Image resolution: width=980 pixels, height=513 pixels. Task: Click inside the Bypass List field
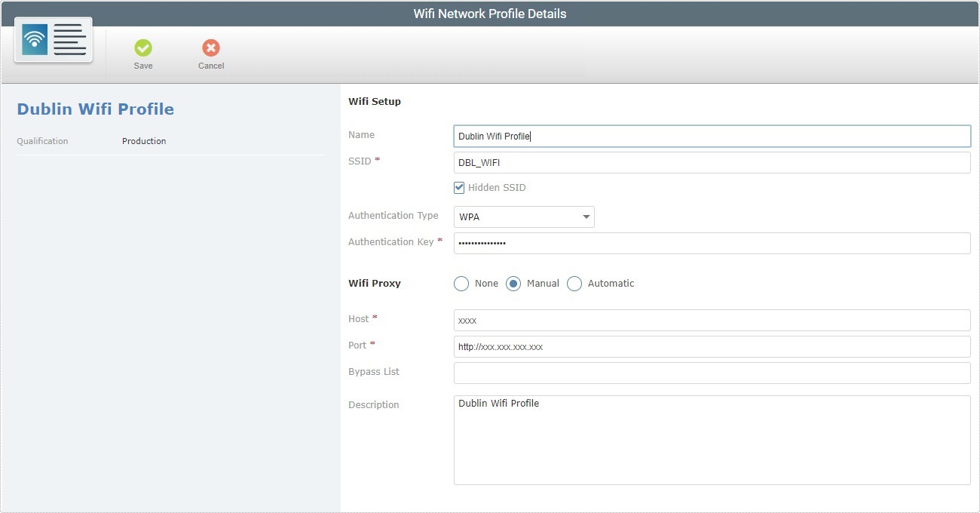tap(712, 373)
